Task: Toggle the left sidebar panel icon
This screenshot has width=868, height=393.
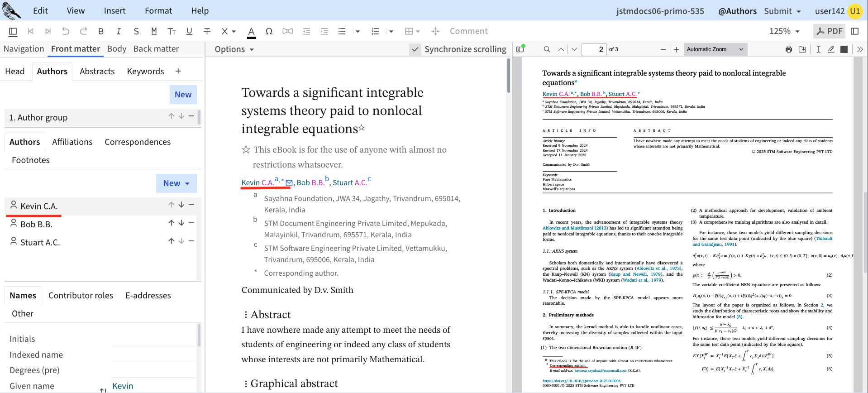Action: click(13, 31)
